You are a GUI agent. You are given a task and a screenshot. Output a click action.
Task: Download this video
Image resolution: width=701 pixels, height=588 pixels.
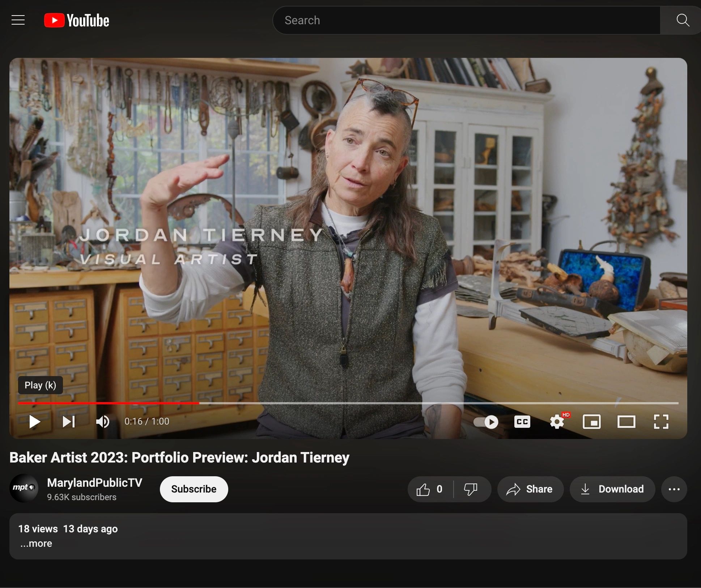tap(613, 489)
